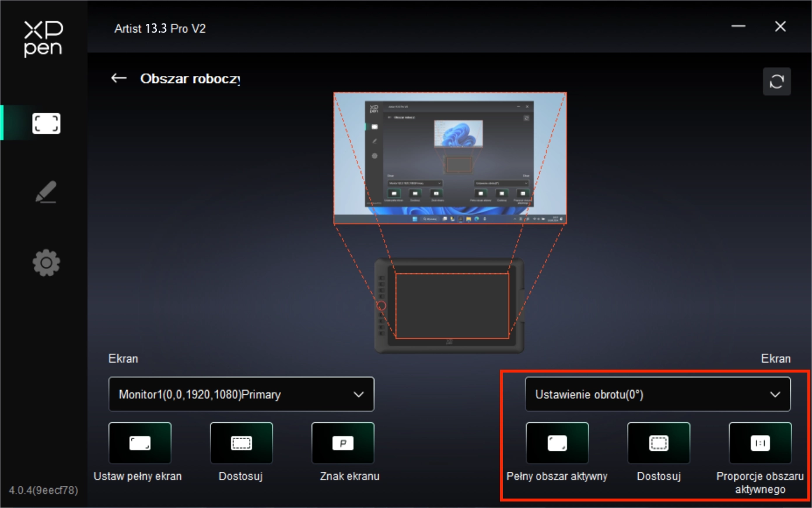Image resolution: width=812 pixels, height=508 pixels.
Task: Select the left Dostosuj screen icon
Action: point(241,443)
